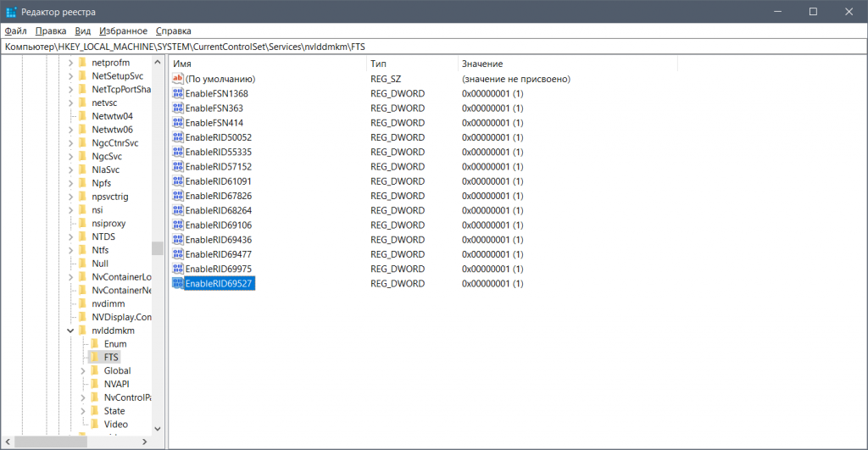Click the folder icon of nvdimm key
868x450 pixels.
83,303
